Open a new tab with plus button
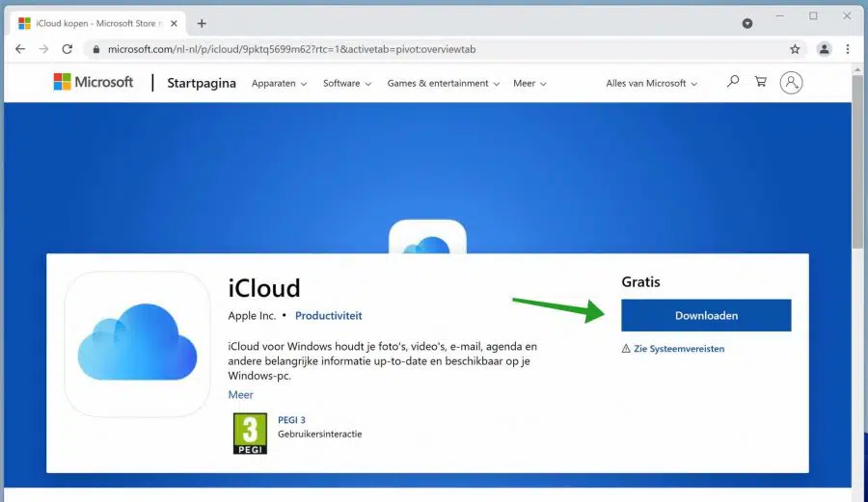Image resolution: width=868 pixels, height=502 pixels. click(202, 23)
